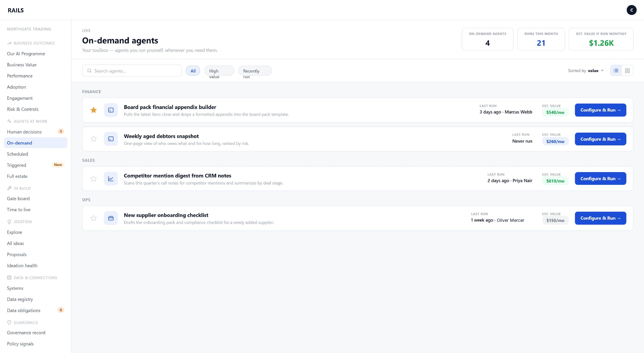Screen dimensions: 644x353
Task: Go to Business Value
Action: click(x=36, y=65)
